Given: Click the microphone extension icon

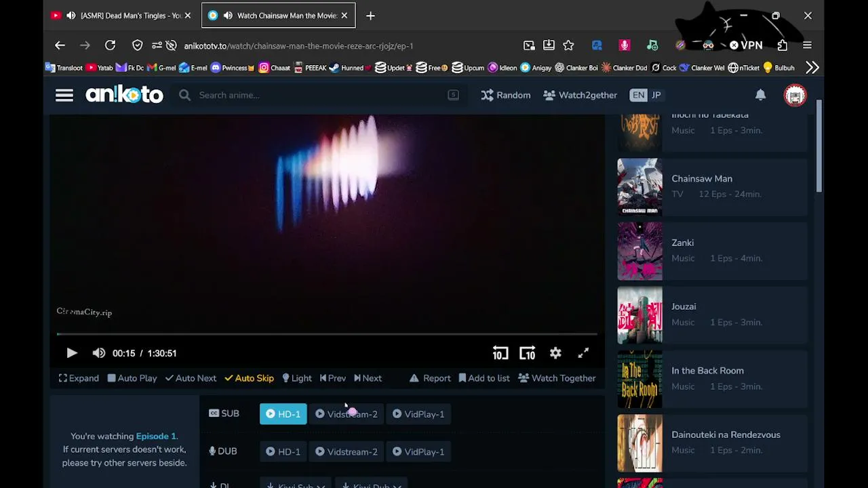Looking at the screenshot, I should [625, 45].
